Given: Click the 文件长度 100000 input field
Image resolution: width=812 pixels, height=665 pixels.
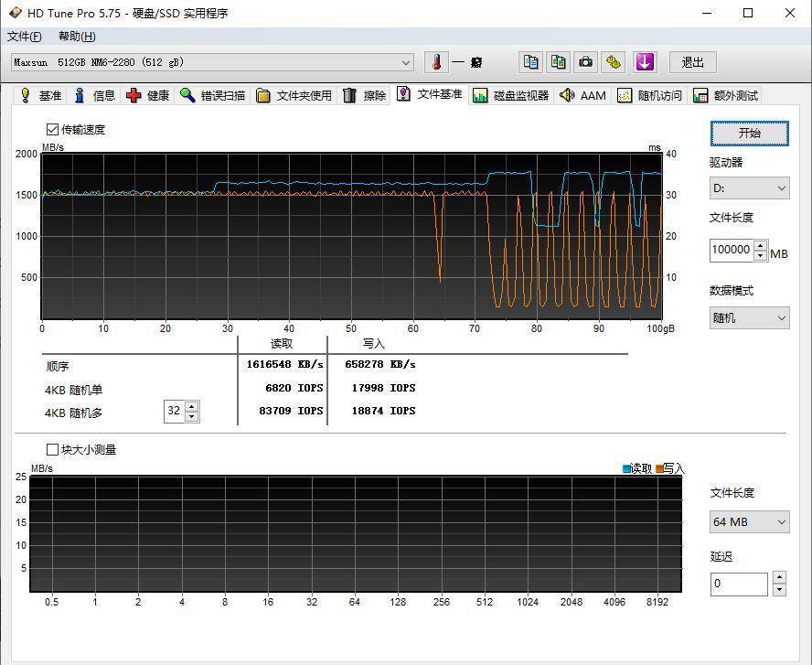Looking at the screenshot, I should click(732, 250).
